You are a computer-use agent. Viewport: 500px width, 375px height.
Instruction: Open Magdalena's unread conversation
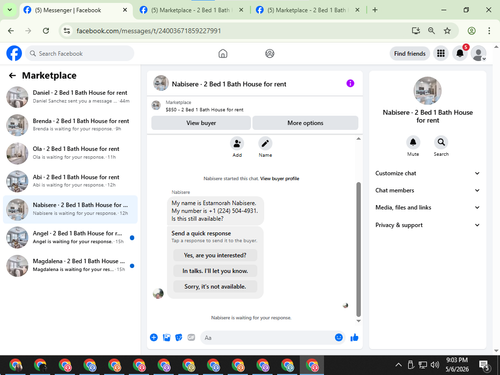(x=70, y=265)
